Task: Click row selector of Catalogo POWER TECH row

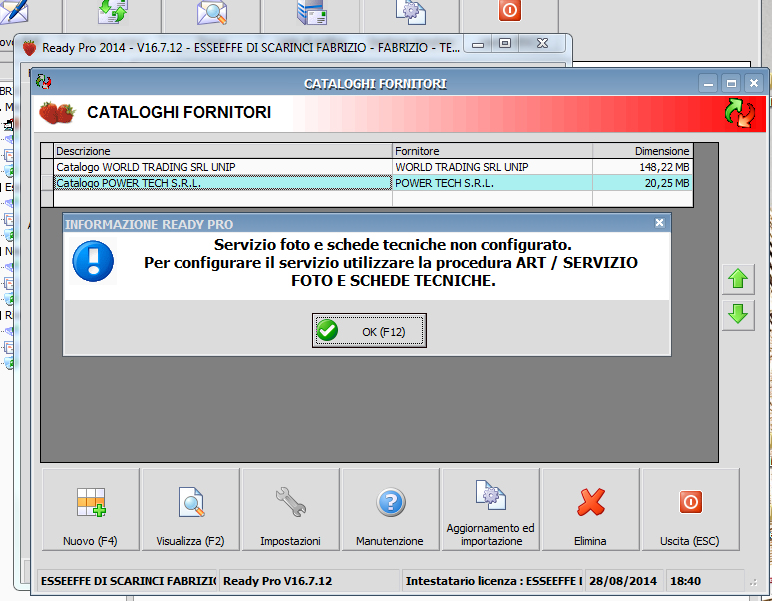Action: pyautogui.click(x=47, y=183)
